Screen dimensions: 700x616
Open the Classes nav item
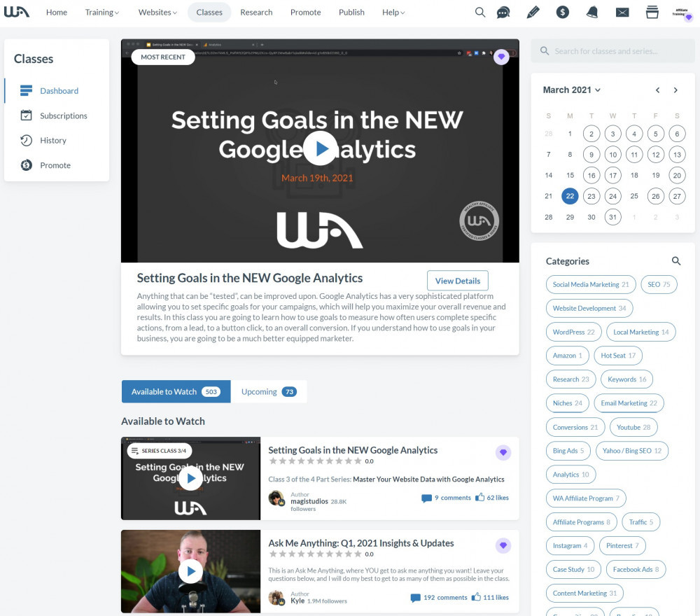coord(209,13)
